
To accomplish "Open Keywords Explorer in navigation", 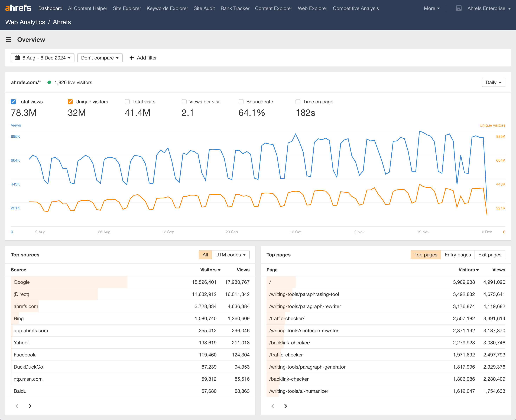I will pos(167,8).
